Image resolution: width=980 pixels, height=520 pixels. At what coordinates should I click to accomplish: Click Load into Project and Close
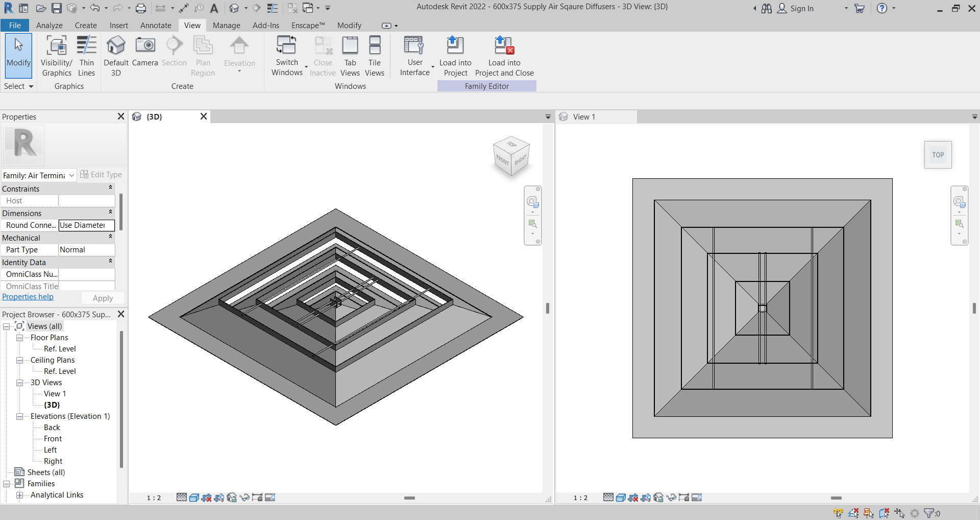[504, 56]
